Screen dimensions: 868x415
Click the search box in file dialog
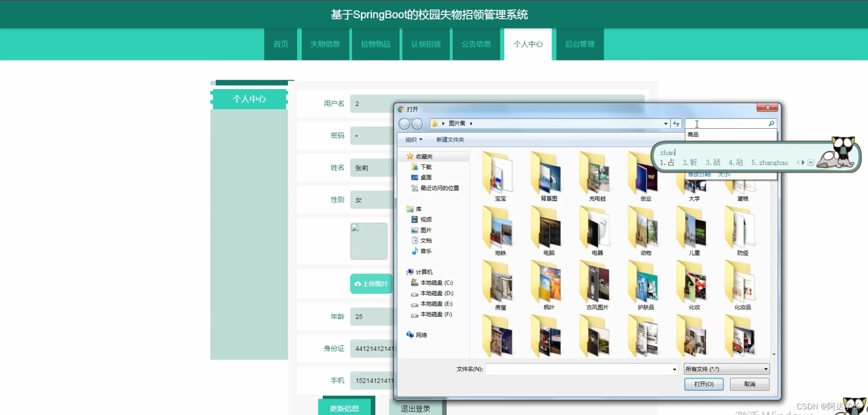click(x=726, y=124)
